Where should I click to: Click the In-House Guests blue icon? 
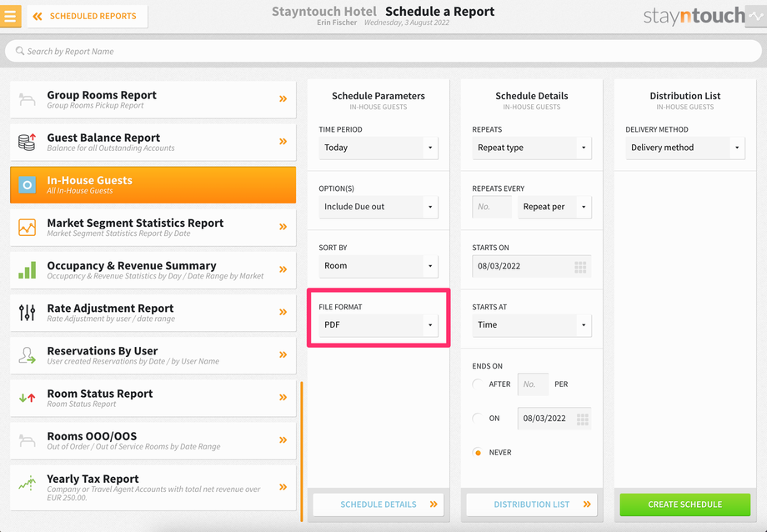(28, 185)
